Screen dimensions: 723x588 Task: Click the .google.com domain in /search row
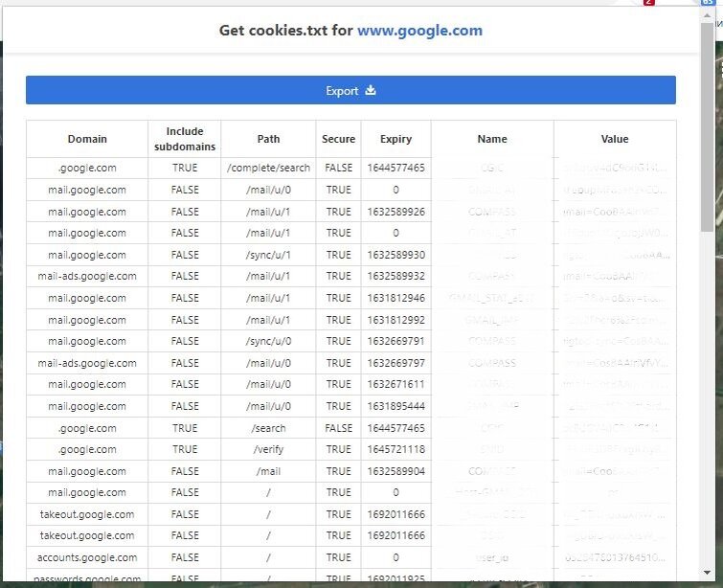coord(87,428)
